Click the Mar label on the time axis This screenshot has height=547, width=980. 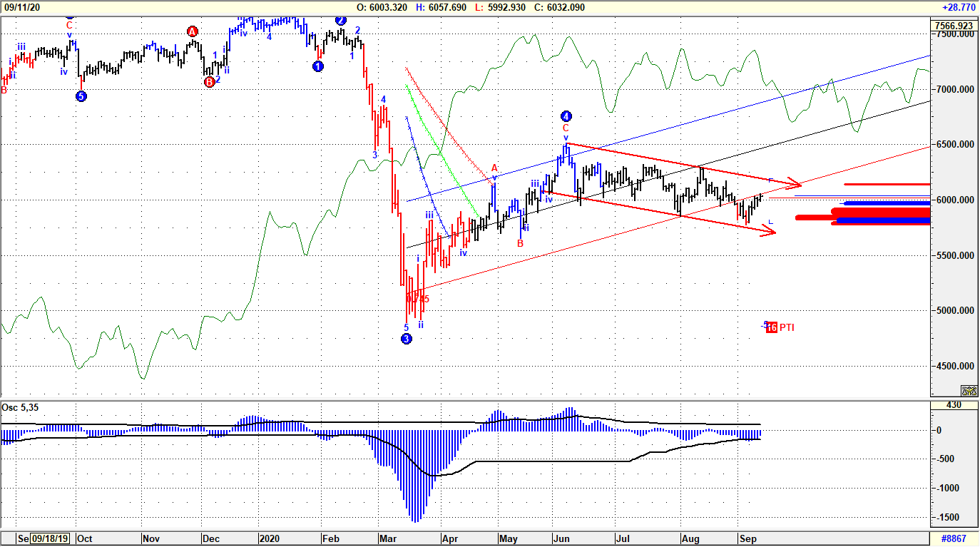[387, 539]
